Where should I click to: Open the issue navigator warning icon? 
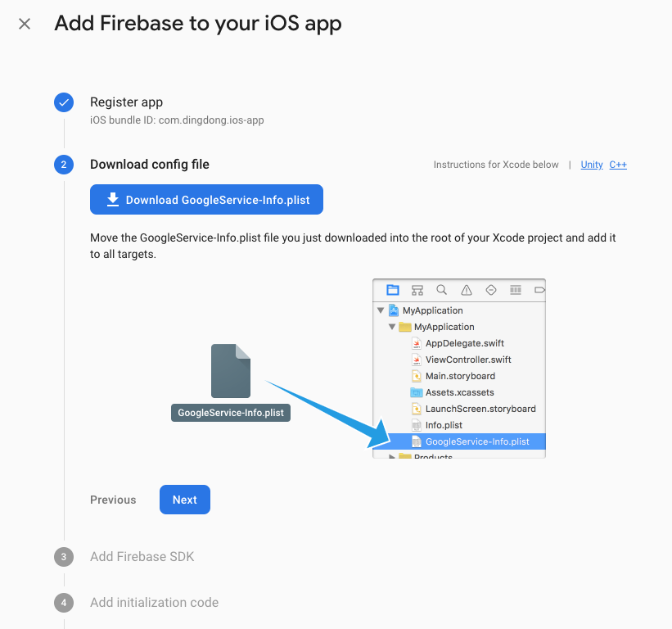[x=467, y=290]
